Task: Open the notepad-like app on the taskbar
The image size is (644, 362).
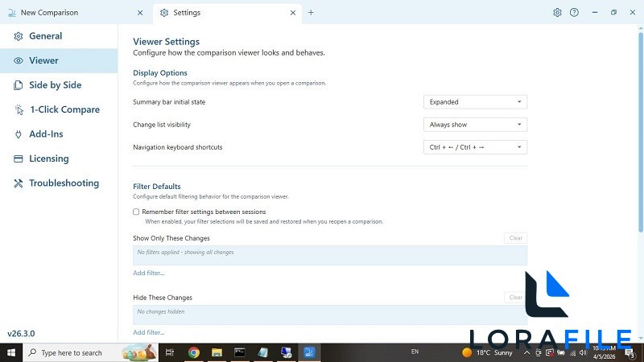Action: [263, 352]
